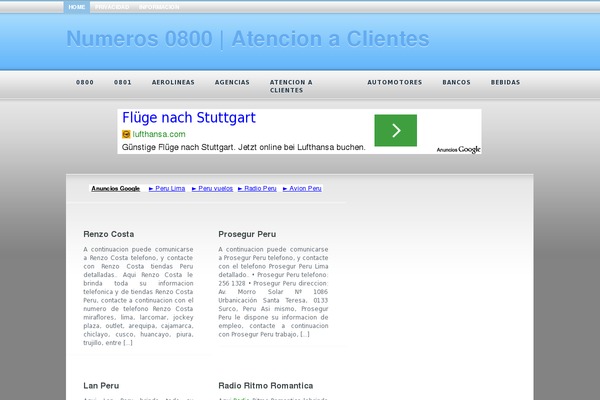The height and width of the screenshot is (400, 600).
Task: Open the PRIVACIDAD top menu item
Action: click(112, 7)
